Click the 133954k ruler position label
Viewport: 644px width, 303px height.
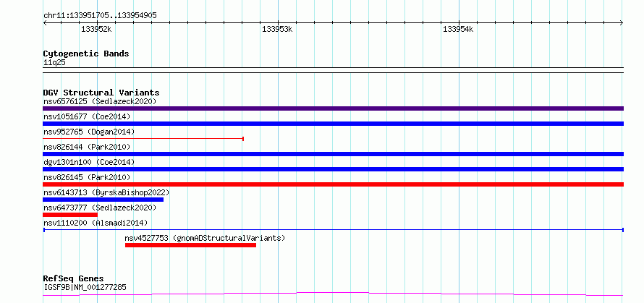[457, 29]
